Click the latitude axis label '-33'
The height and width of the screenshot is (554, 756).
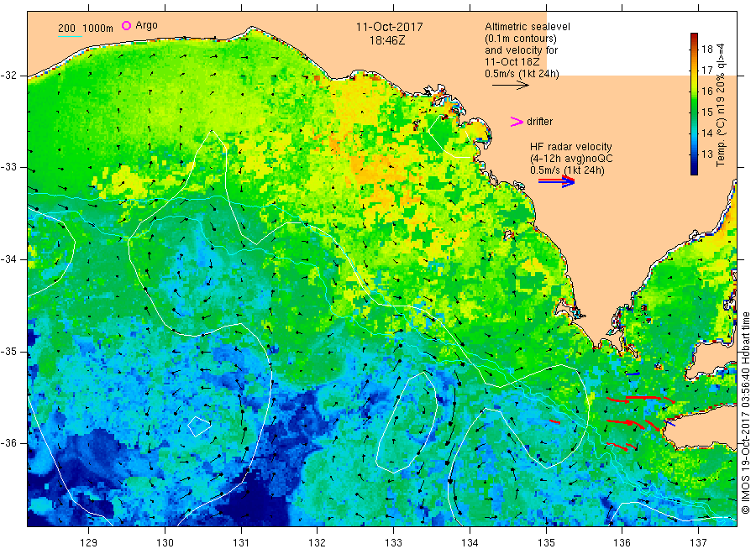(8, 167)
